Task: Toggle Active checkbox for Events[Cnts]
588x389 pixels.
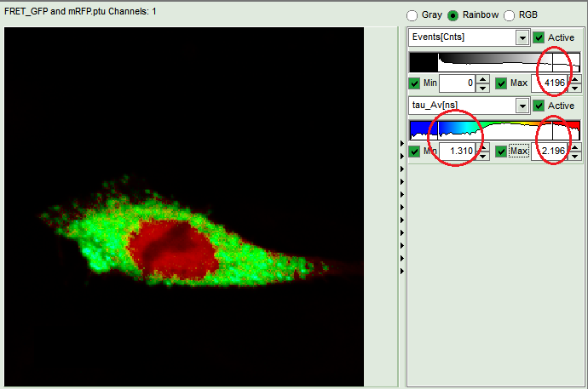Action: 539,37
